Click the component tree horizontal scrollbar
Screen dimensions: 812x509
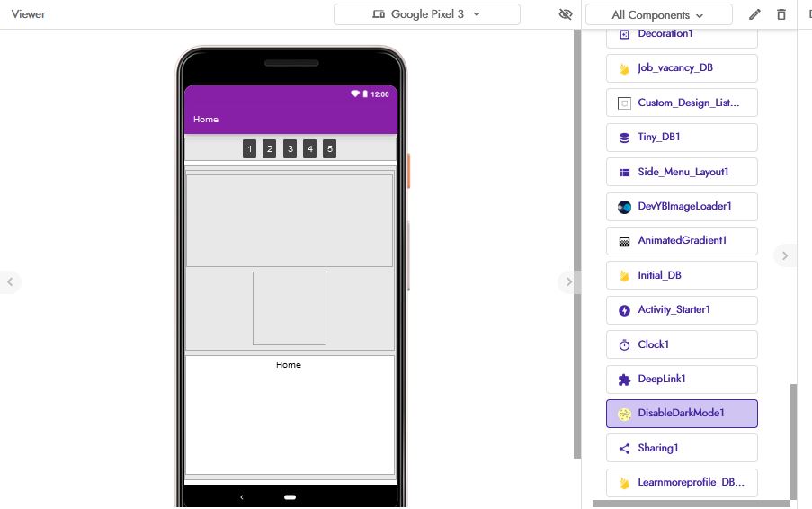(x=691, y=504)
